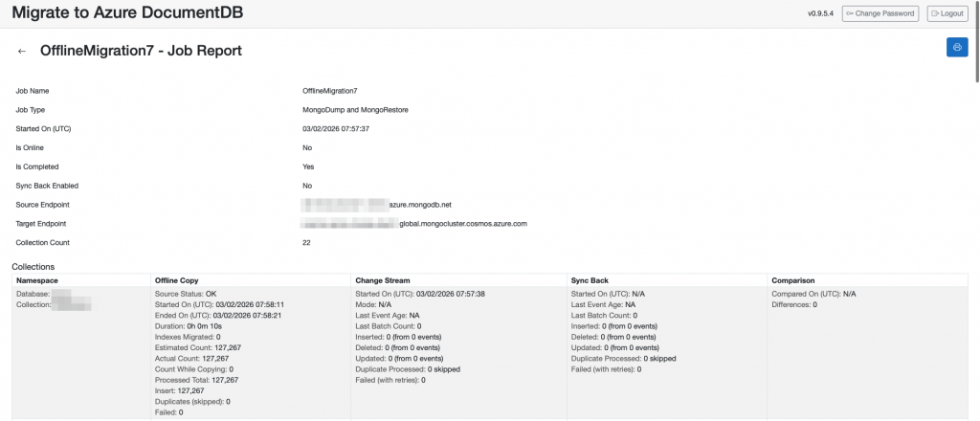
Task: Select the Sync Back column header
Action: (590, 280)
